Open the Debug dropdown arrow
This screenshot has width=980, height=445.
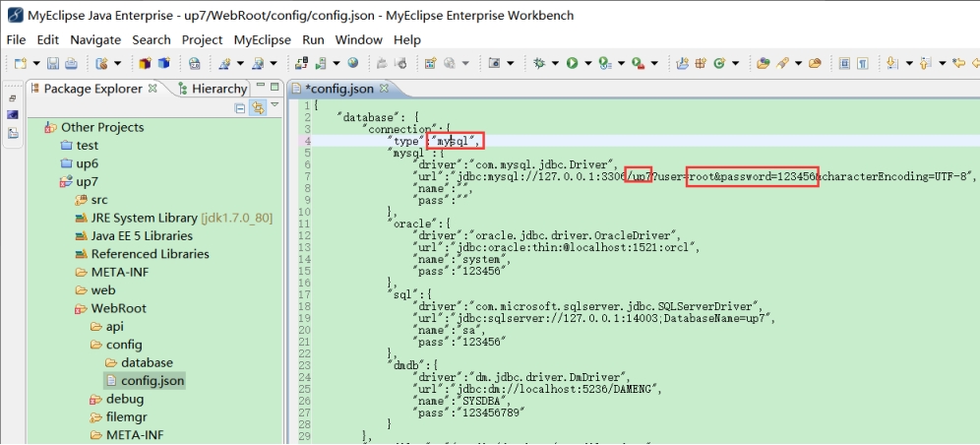click(x=555, y=64)
